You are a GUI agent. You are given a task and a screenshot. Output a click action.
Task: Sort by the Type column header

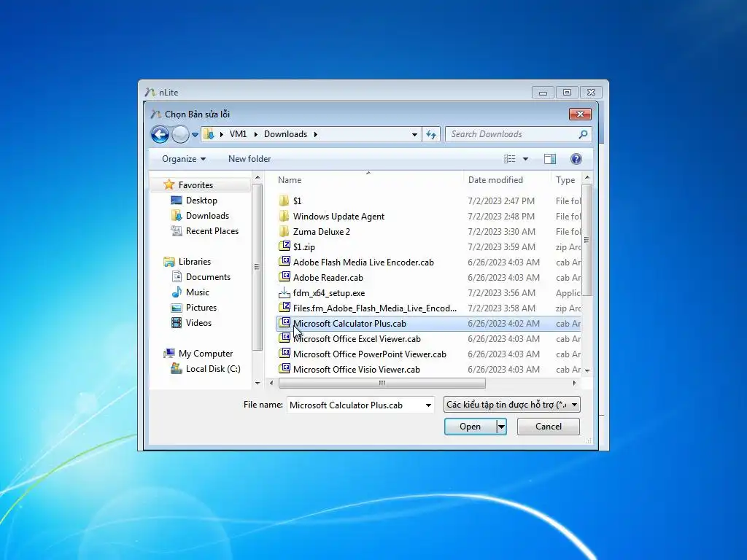point(566,180)
